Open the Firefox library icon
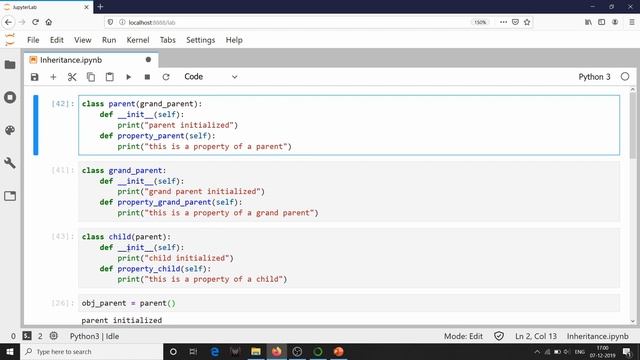The height and width of the screenshot is (360, 640). click(x=588, y=22)
